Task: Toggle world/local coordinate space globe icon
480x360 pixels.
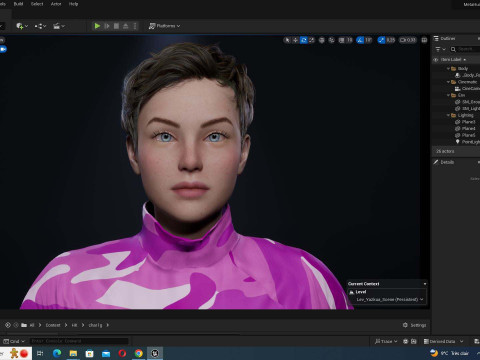Action: [322, 40]
